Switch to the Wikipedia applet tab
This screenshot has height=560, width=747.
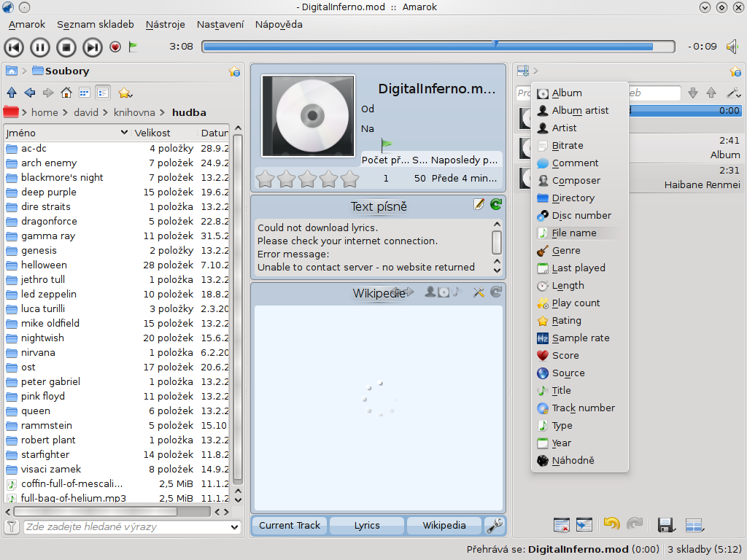444,525
